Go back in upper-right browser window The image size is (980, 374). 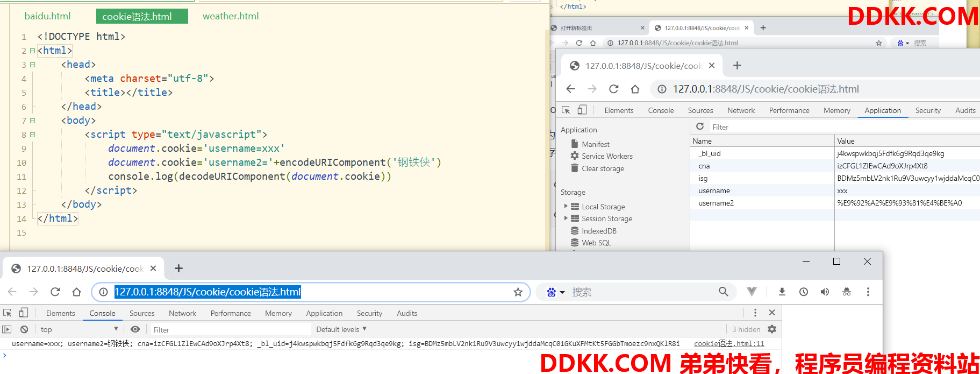click(x=570, y=89)
